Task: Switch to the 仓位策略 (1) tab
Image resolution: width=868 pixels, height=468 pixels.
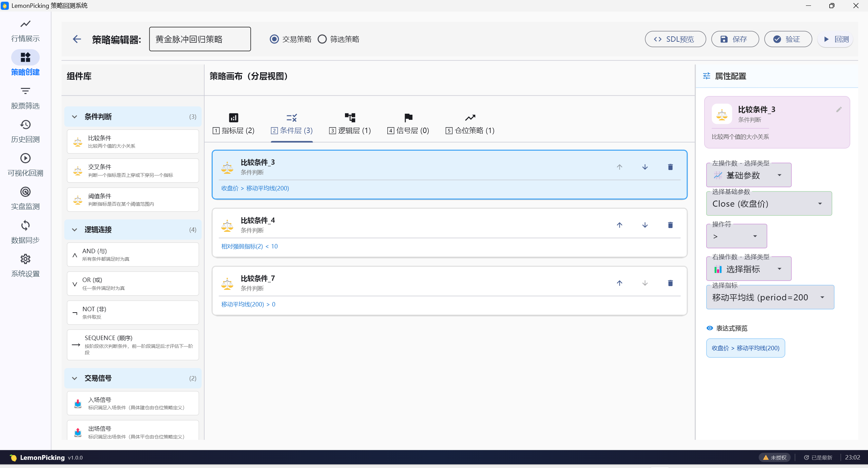Action: coord(470,124)
